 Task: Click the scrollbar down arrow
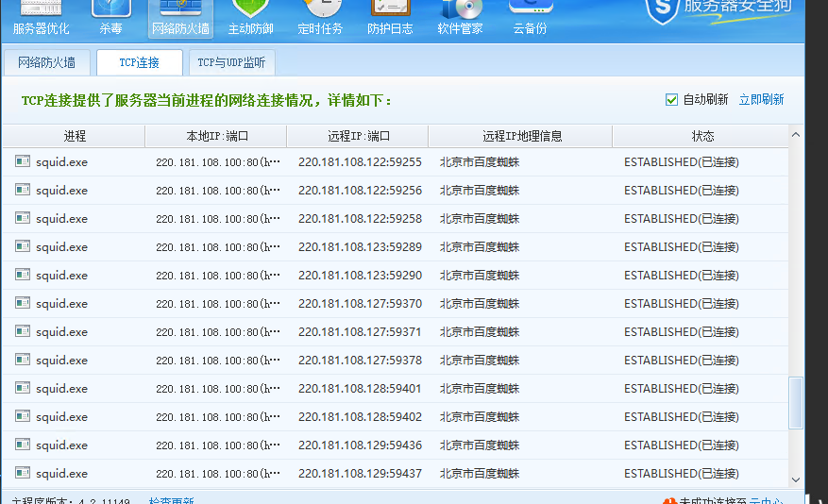pos(796,479)
